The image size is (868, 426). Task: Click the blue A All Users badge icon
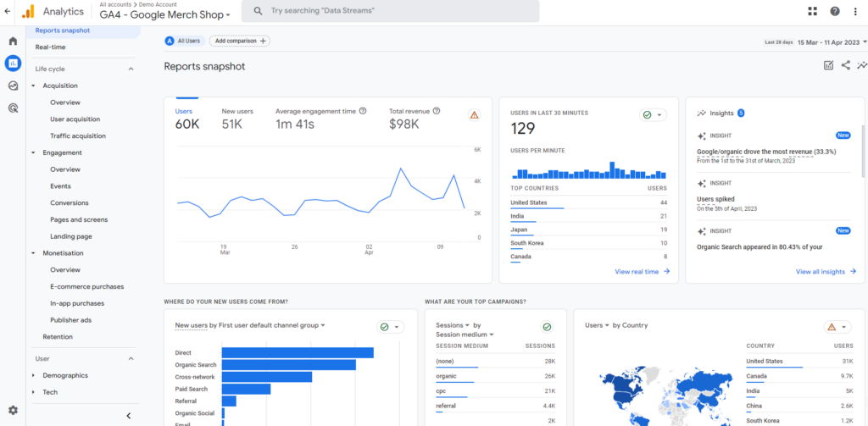[170, 41]
